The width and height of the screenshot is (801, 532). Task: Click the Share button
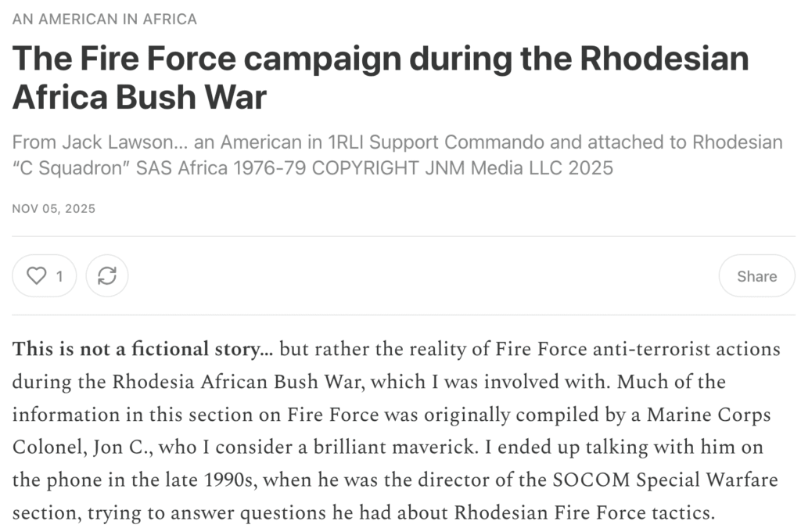[756, 276]
